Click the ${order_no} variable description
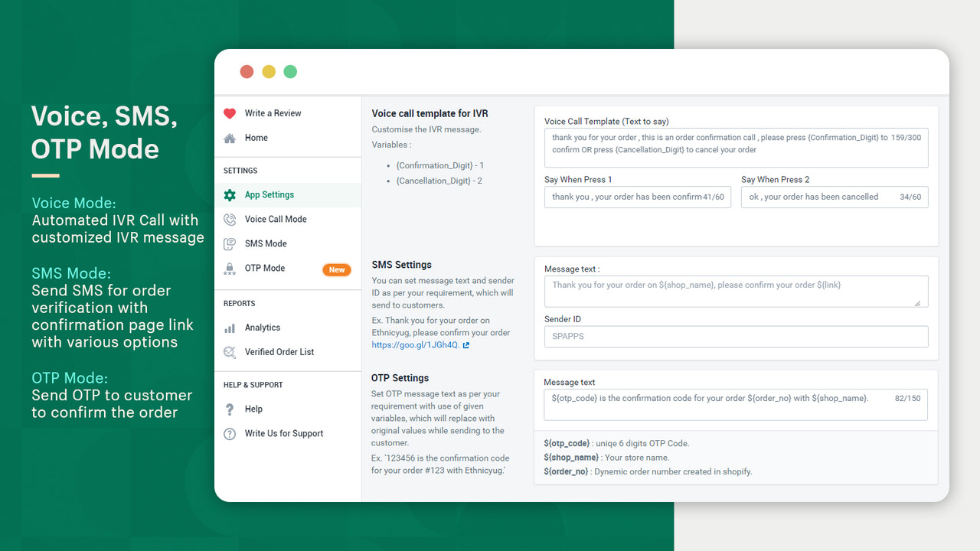This screenshot has width=980, height=551. tap(648, 471)
